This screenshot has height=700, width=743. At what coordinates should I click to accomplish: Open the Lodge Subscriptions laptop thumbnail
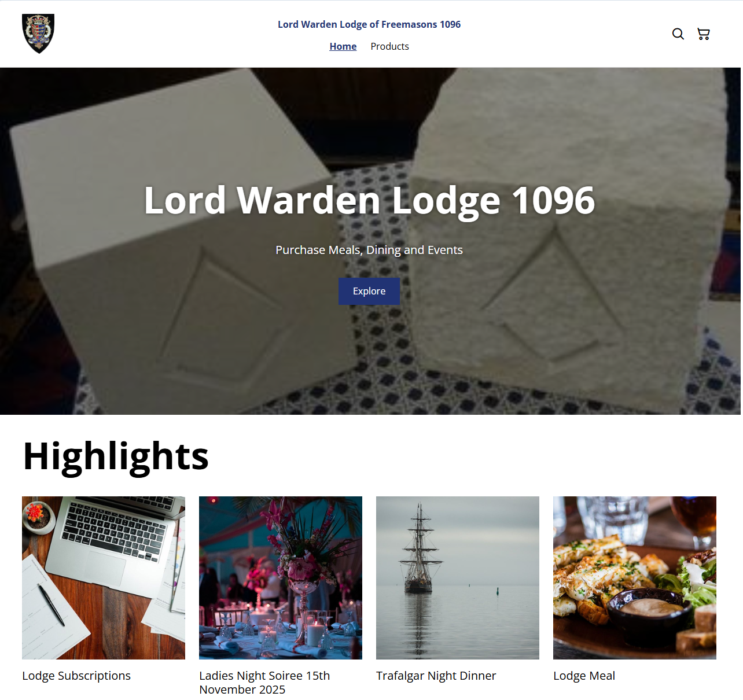(104, 578)
